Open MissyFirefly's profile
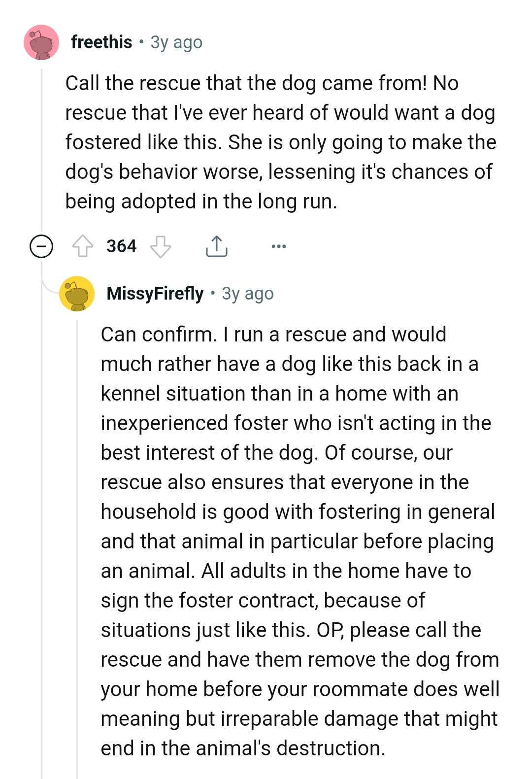This screenshot has height=779, width=532. click(x=155, y=293)
